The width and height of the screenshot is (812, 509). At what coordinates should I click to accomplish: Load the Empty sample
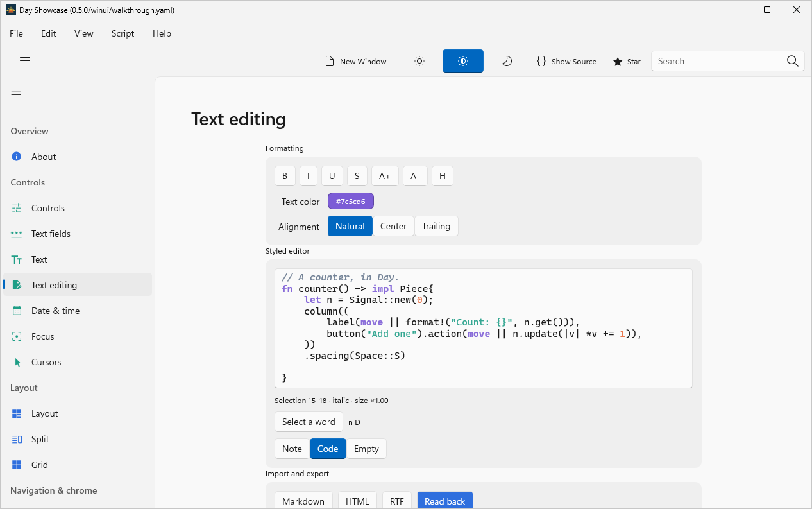(366, 449)
